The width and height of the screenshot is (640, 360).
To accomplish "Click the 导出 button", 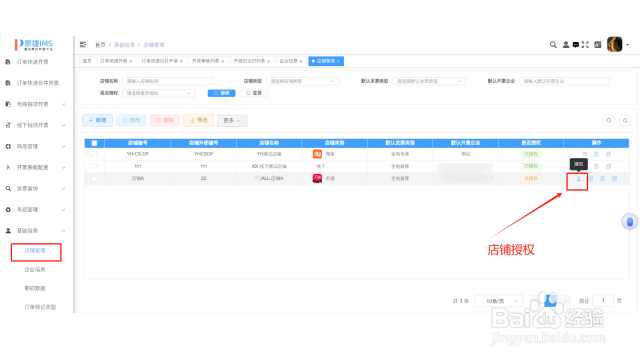I will [x=198, y=120].
